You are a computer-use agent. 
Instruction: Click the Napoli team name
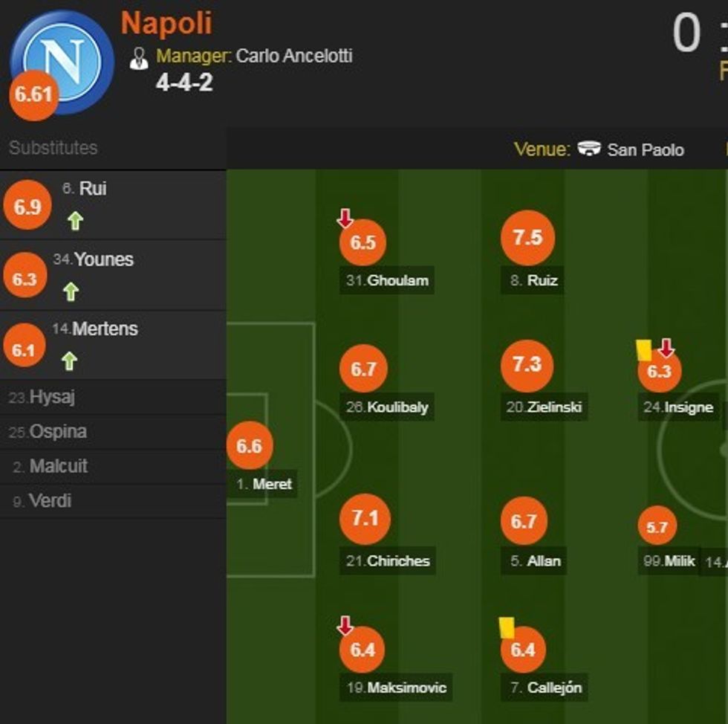tap(166, 24)
